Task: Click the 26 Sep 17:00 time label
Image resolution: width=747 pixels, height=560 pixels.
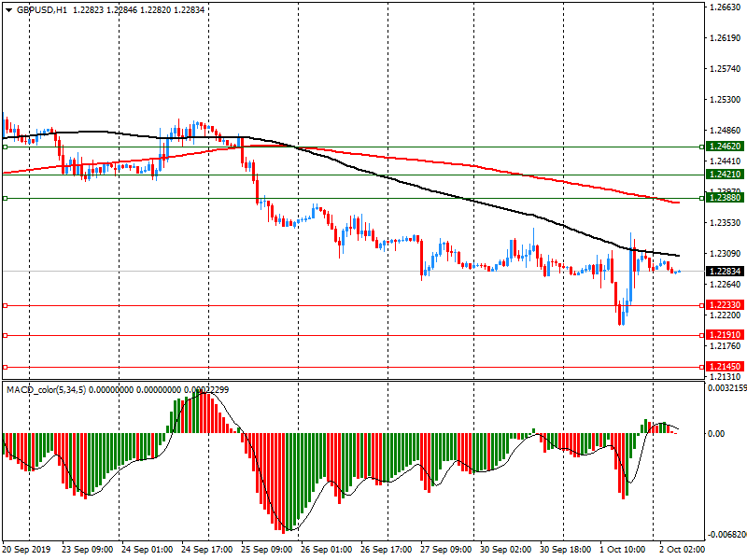Action: tap(387, 550)
